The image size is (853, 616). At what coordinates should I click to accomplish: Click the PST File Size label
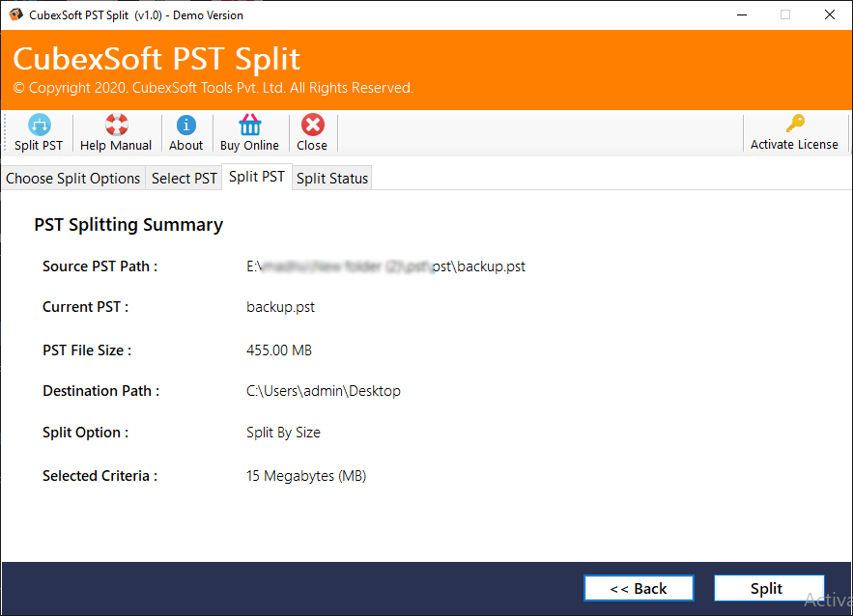coord(87,350)
